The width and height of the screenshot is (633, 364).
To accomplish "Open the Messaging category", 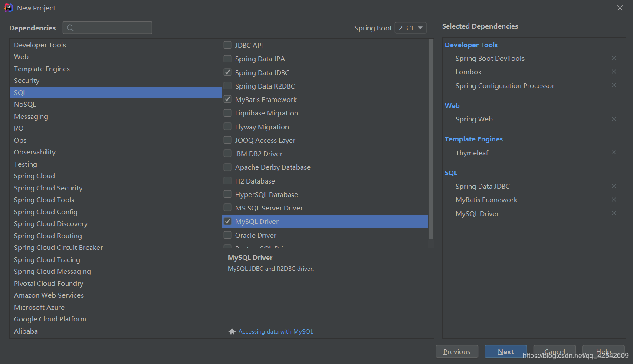I will pyautogui.click(x=115, y=116).
